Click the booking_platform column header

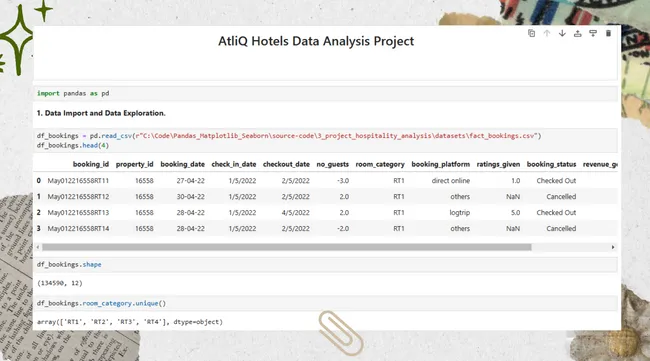pos(441,164)
